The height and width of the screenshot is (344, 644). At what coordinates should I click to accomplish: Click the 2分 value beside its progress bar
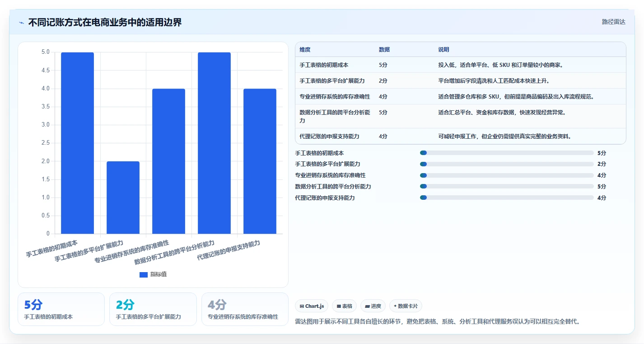pyautogui.click(x=602, y=164)
